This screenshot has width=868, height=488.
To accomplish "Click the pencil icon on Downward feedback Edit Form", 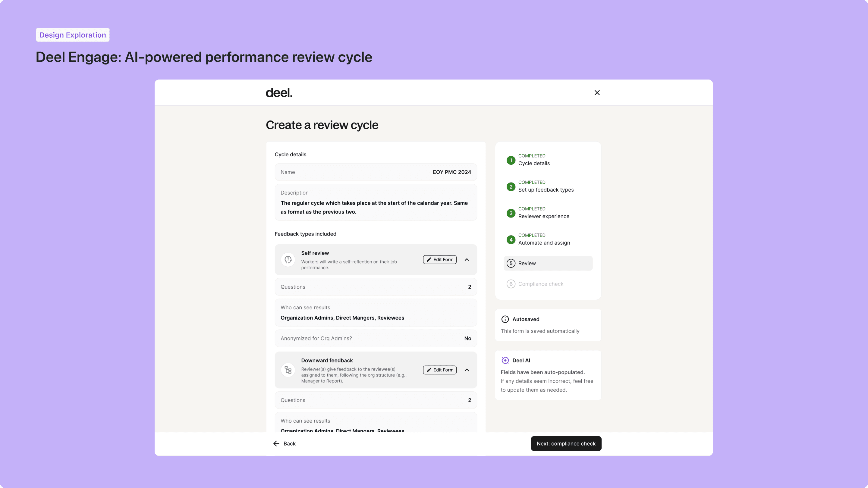I will coord(429,370).
